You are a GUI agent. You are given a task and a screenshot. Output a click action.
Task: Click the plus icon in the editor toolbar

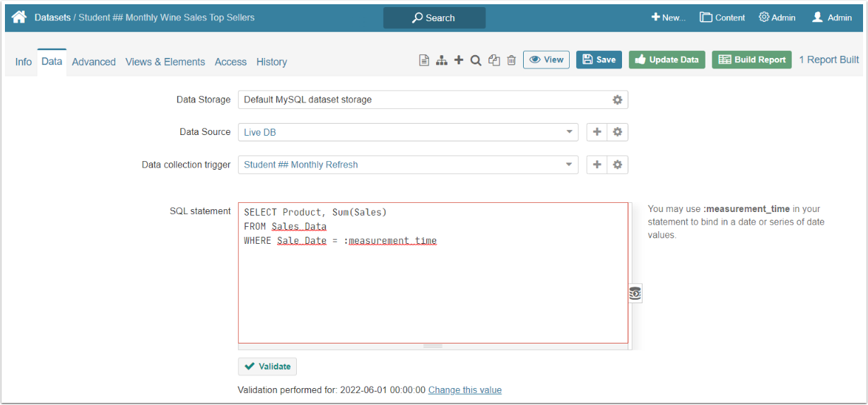(x=459, y=60)
